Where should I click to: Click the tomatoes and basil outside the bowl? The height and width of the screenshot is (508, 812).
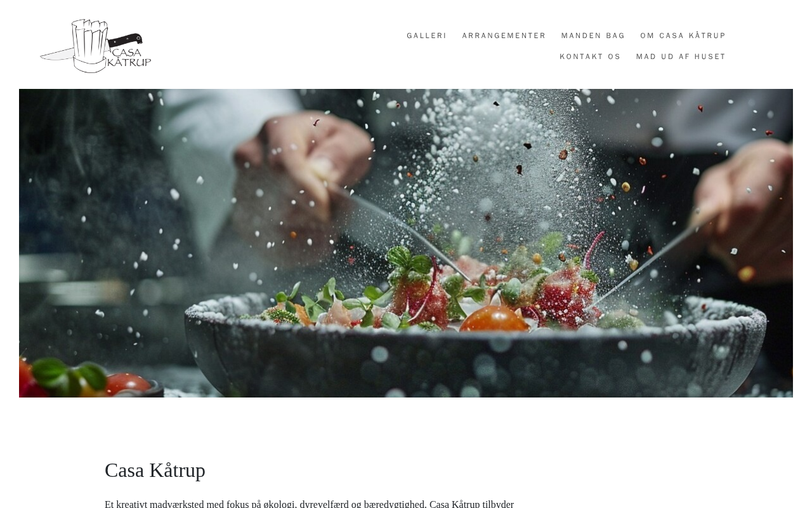[x=82, y=379]
